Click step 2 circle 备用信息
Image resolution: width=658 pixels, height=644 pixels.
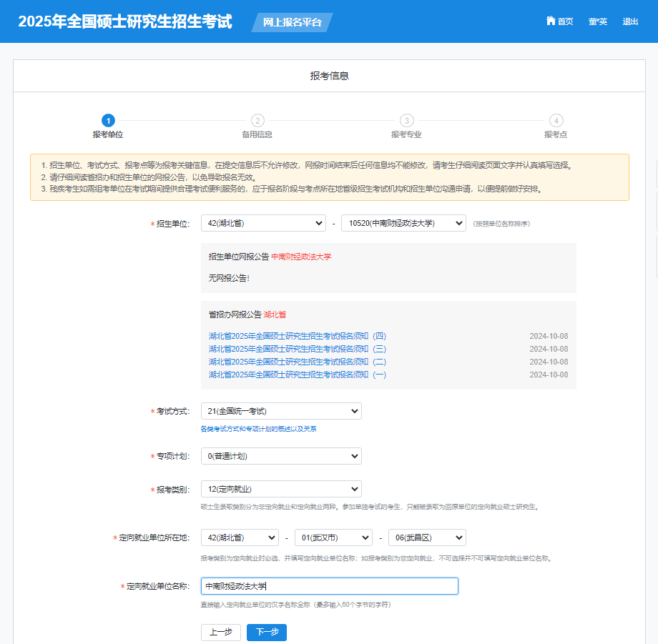(x=257, y=121)
